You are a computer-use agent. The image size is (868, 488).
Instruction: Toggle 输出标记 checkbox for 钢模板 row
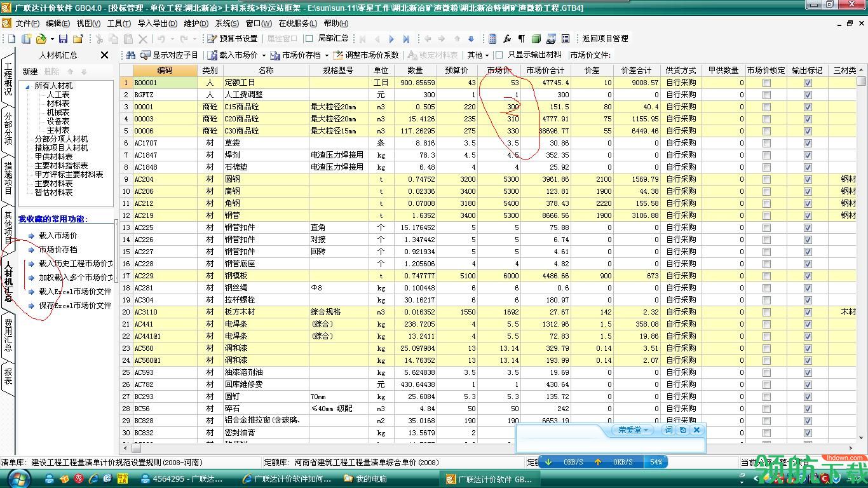808,276
